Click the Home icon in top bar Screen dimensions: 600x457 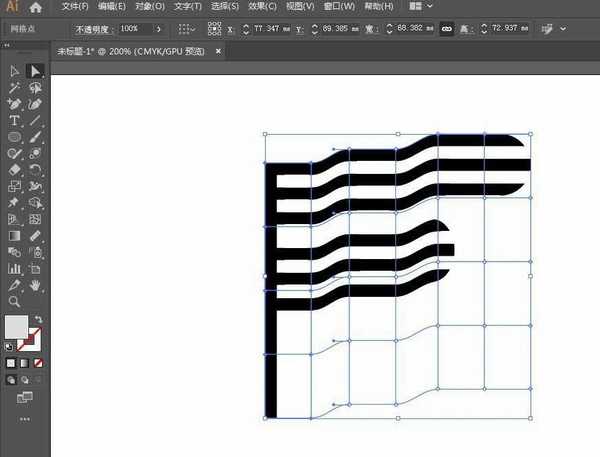[x=36, y=7]
